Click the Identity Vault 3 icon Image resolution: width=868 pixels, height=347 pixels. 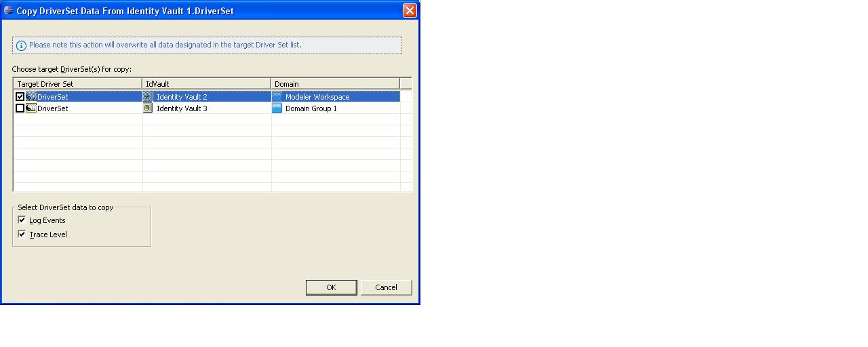(147, 108)
